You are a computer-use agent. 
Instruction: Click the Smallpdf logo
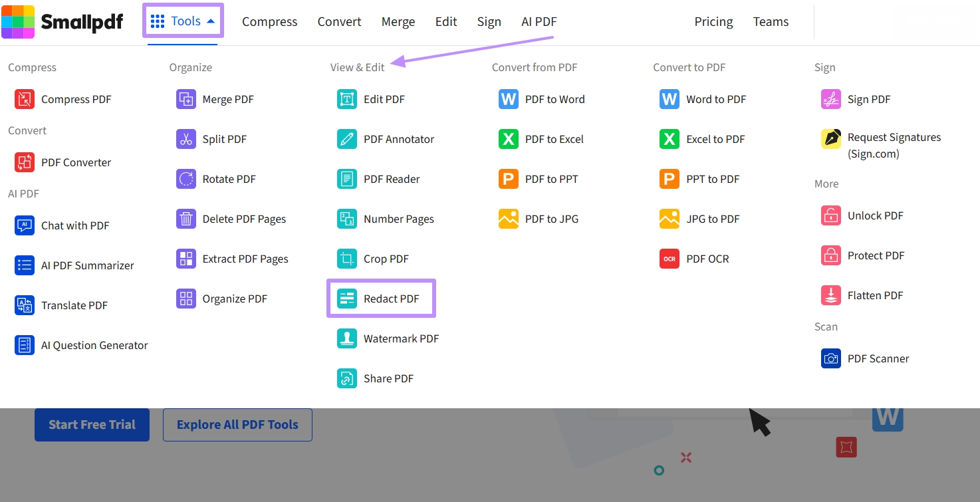tap(63, 21)
